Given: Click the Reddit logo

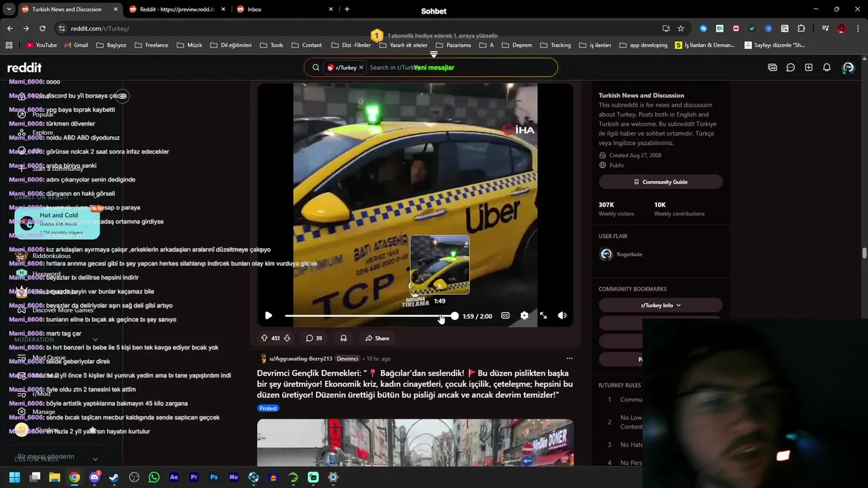Looking at the screenshot, I should (24, 68).
